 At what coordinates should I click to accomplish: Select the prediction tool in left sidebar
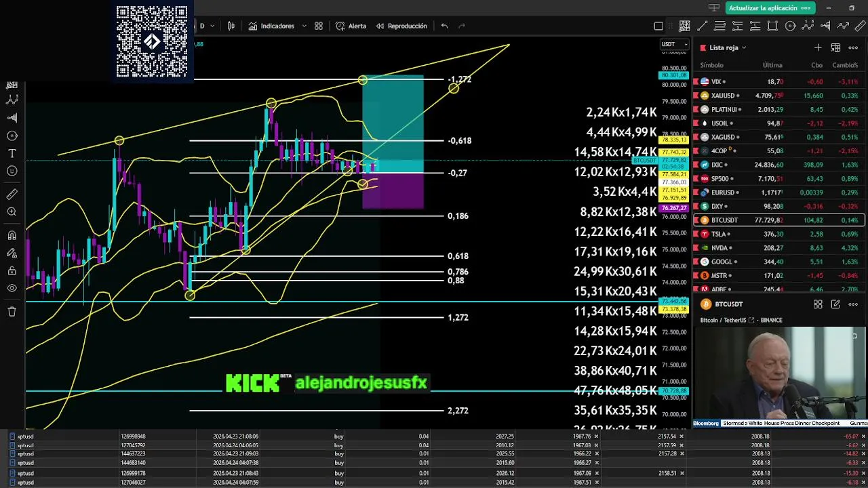(x=12, y=117)
